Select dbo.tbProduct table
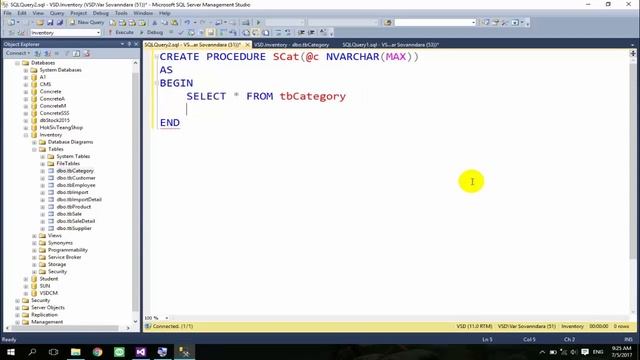This screenshot has height=360, width=640. [74, 207]
